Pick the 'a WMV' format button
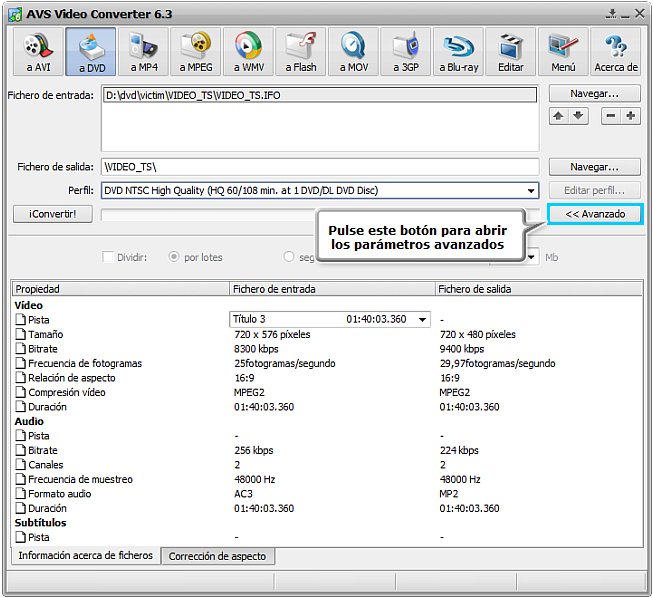 pos(248,52)
